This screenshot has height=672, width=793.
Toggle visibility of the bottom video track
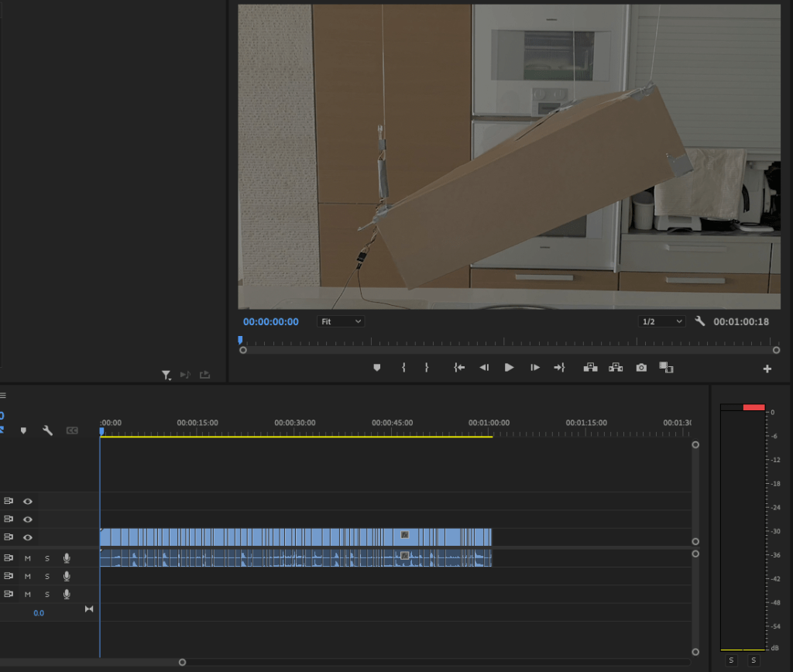coord(28,537)
